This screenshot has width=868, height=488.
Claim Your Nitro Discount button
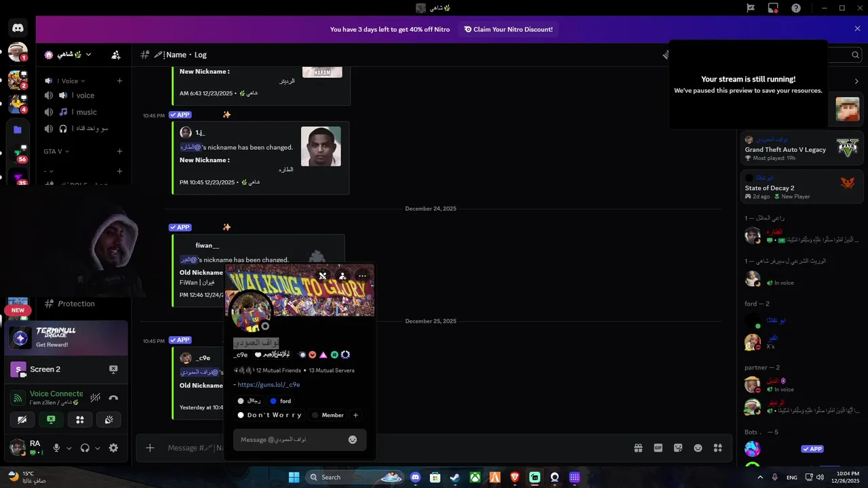point(508,29)
